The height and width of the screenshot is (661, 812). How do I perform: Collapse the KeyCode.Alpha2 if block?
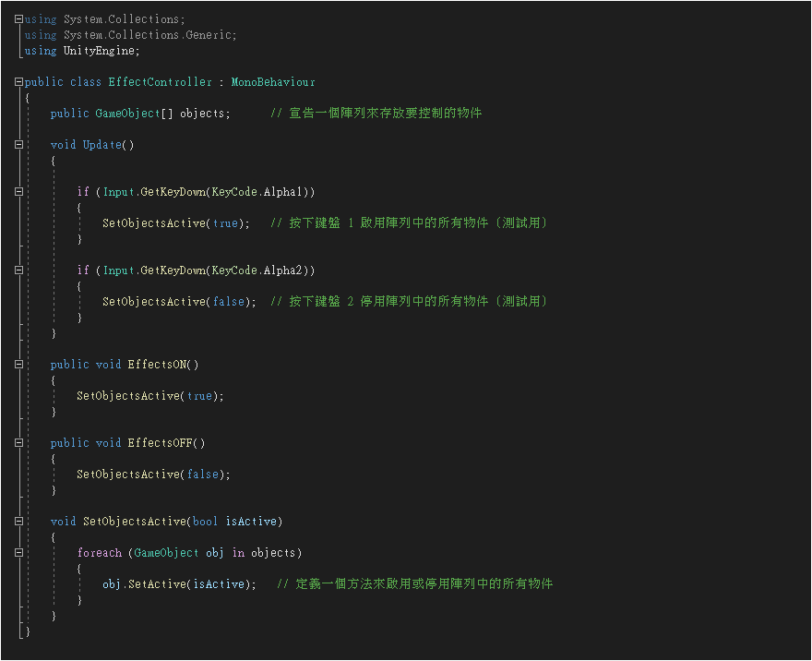(x=19, y=270)
